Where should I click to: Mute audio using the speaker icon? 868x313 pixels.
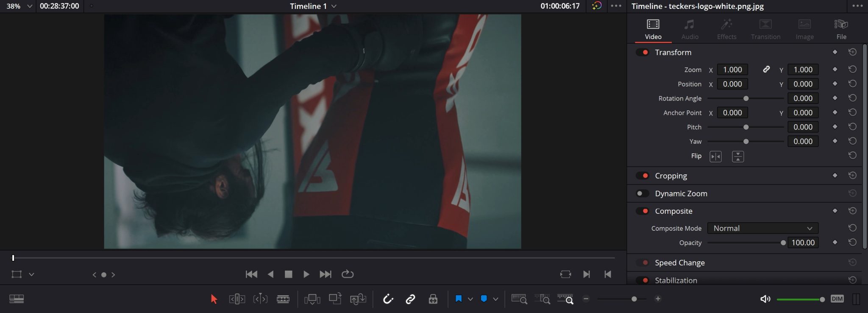[x=765, y=299]
